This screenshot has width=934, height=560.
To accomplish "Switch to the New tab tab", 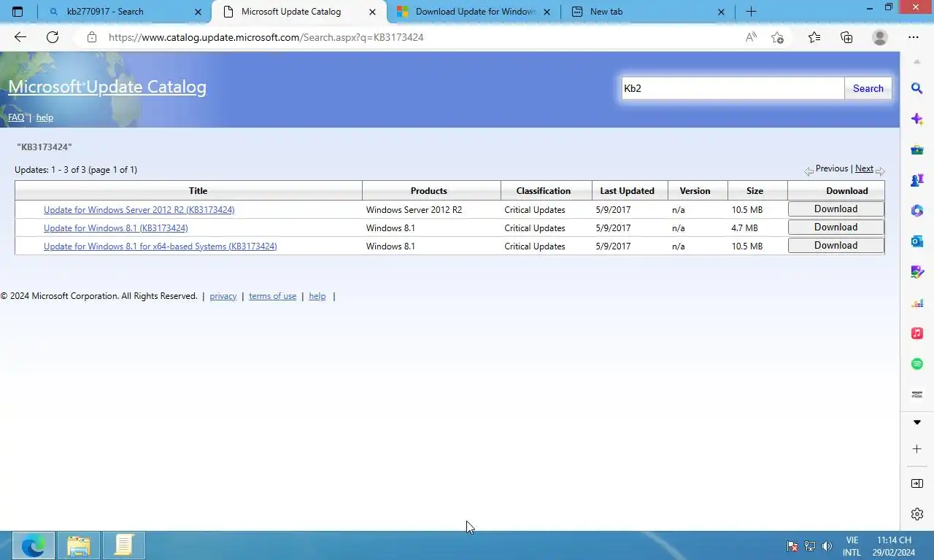I will click(647, 12).
